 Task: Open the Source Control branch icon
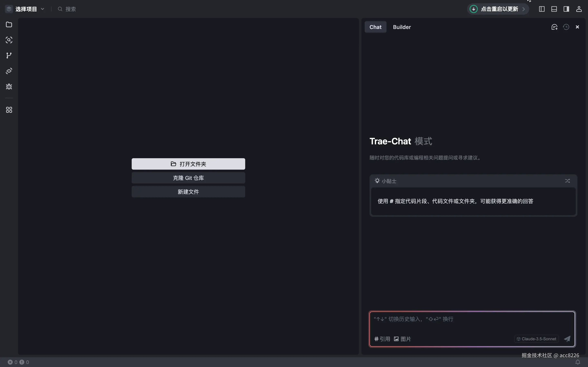9,56
